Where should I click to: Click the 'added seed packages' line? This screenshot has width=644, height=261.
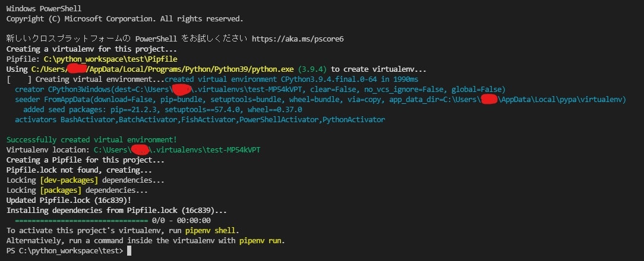coord(163,110)
